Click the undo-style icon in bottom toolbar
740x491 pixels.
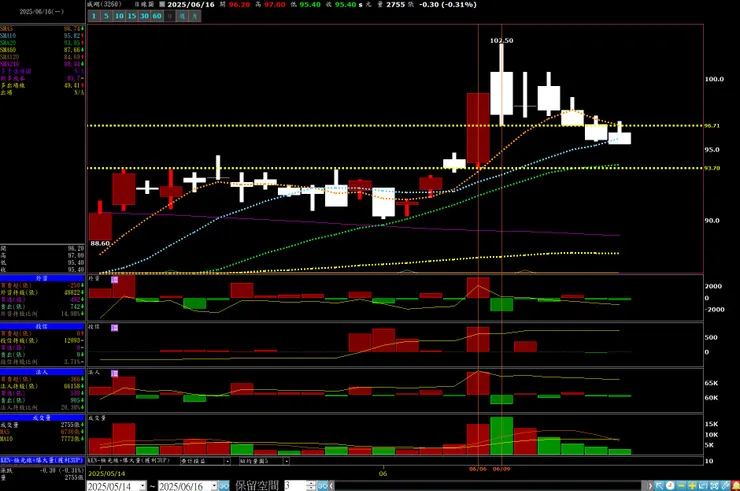703,485
